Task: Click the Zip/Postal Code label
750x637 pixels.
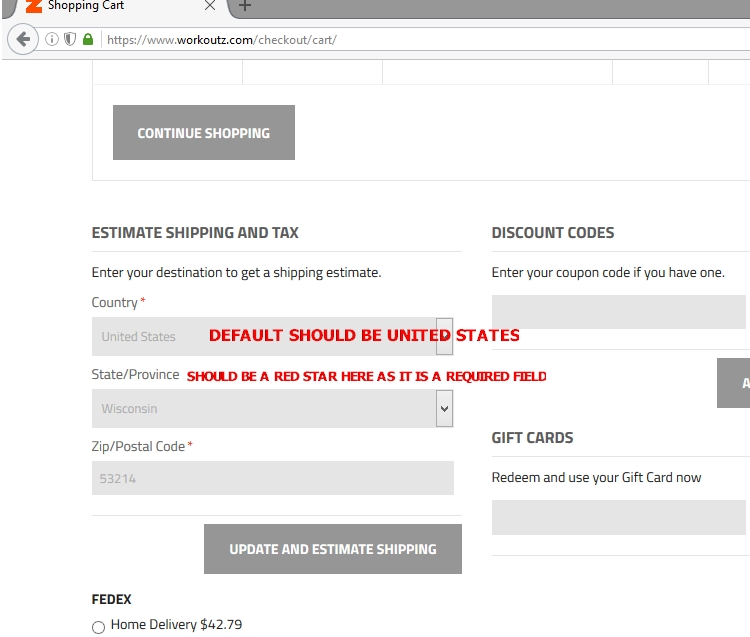Action: [x=138, y=446]
